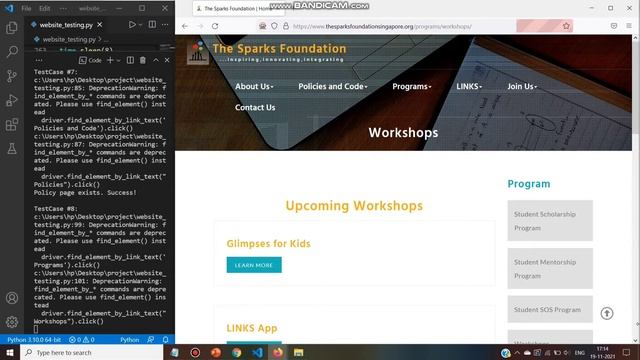Image resolution: width=640 pixels, height=360 pixels.
Task: Open the notifications bell in VS Code
Action: click(x=165, y=340)
